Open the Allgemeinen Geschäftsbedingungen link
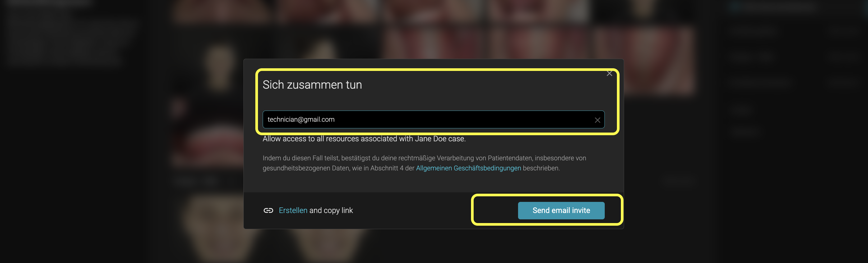The width and height of the screenshot is (868, 263). [468, 168]
